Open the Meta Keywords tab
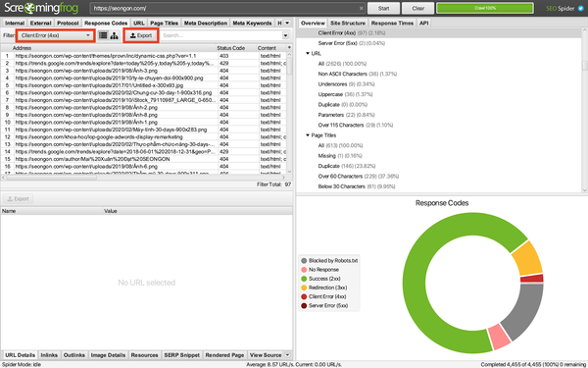This screenshot has width=588, height=368. click(x=252, y=23)
